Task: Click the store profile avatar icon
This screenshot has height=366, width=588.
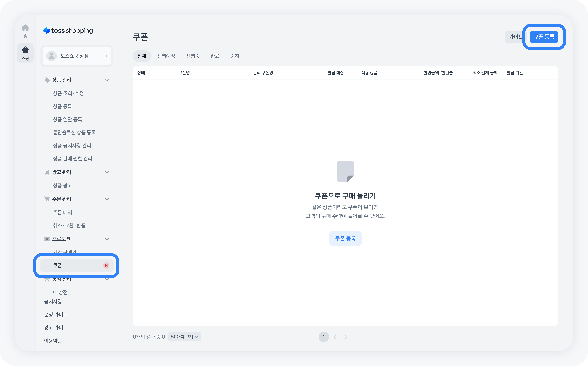Action: 51,56
